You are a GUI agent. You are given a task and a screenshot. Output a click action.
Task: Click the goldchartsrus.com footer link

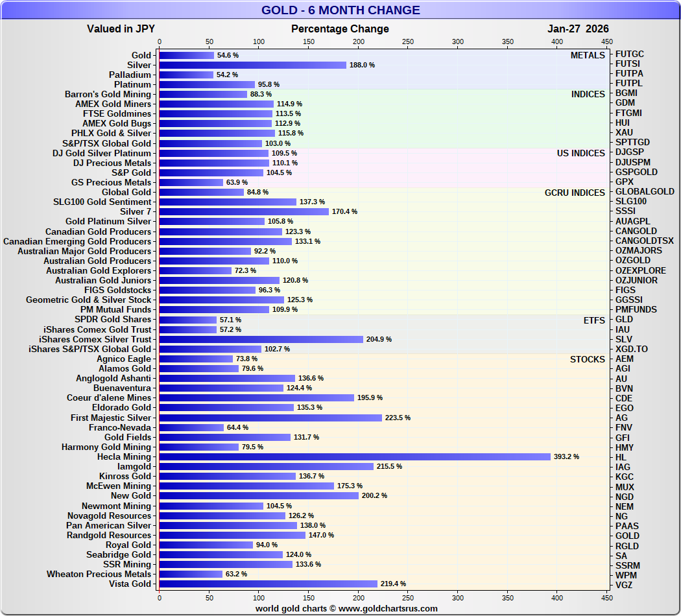[x=346, y=608]
